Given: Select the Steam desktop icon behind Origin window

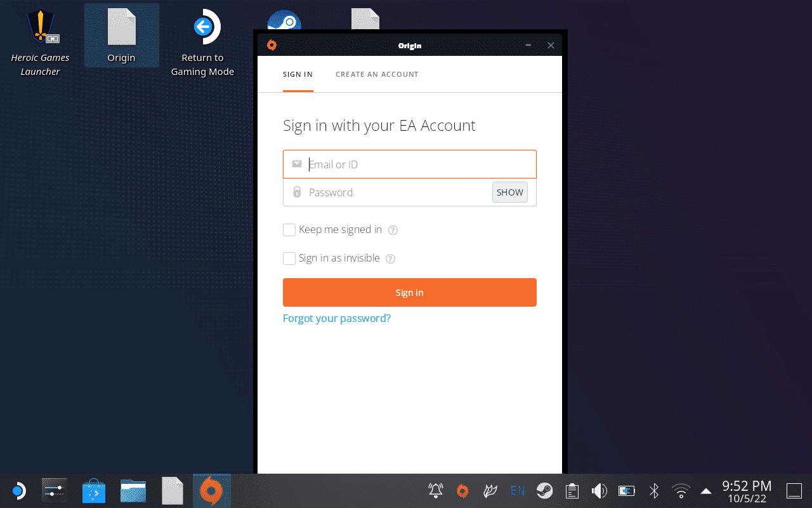Looking at the screenshot, I should [284, 20].
